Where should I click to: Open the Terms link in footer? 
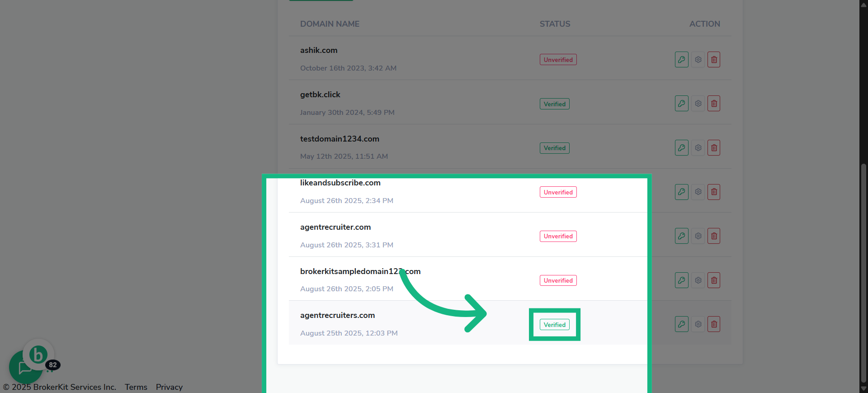(x=136, y=387)
